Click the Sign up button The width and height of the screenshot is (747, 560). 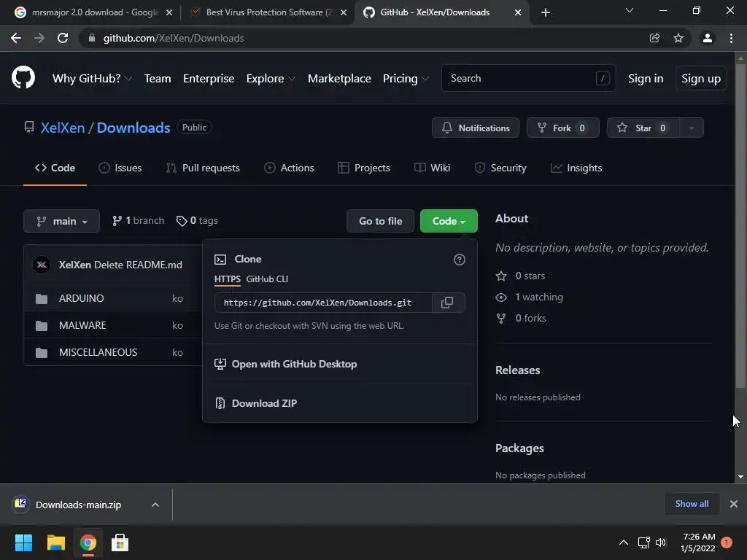[701, 79]
